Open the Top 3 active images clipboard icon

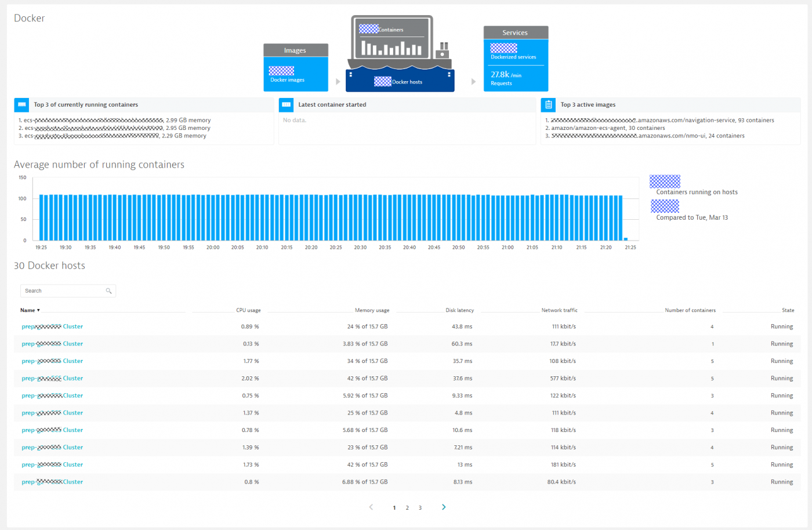548,104
